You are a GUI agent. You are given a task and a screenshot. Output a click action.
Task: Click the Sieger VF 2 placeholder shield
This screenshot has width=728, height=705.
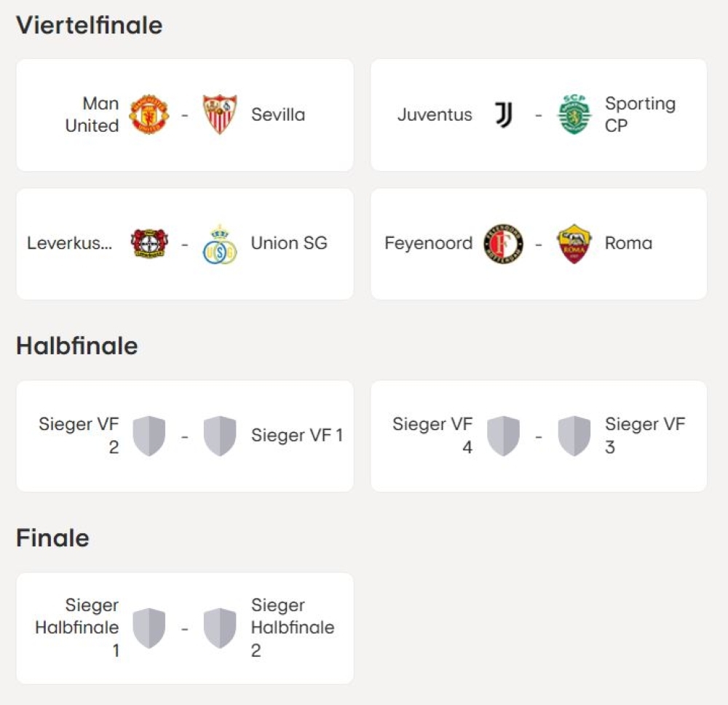(149, 436)
